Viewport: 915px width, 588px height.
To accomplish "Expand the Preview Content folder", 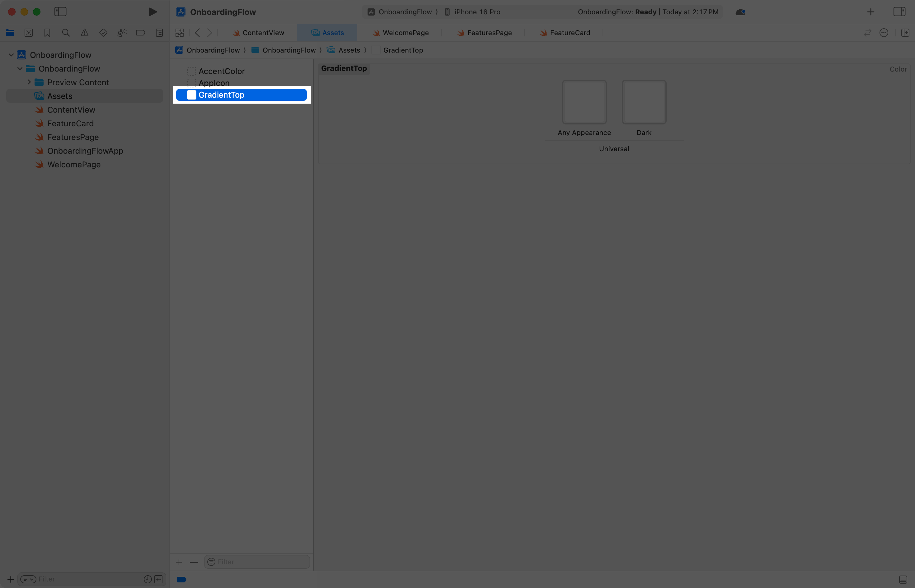I will click(29, 82).
